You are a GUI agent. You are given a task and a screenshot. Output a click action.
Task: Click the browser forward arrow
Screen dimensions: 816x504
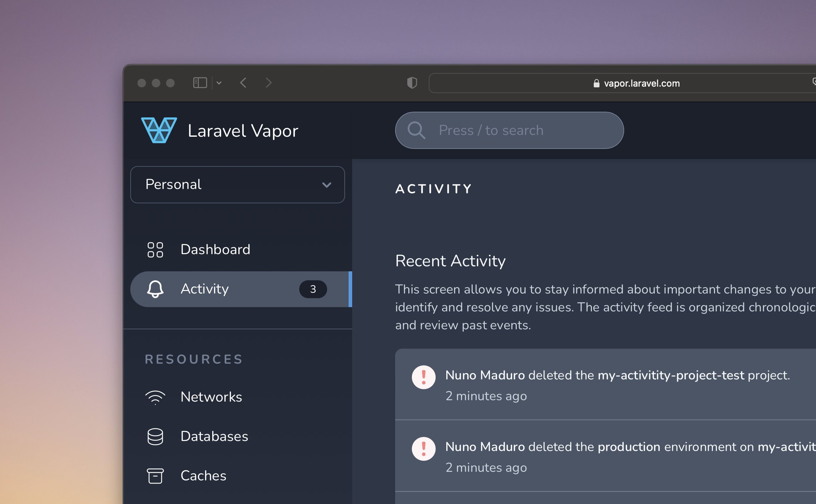(269, 83)
